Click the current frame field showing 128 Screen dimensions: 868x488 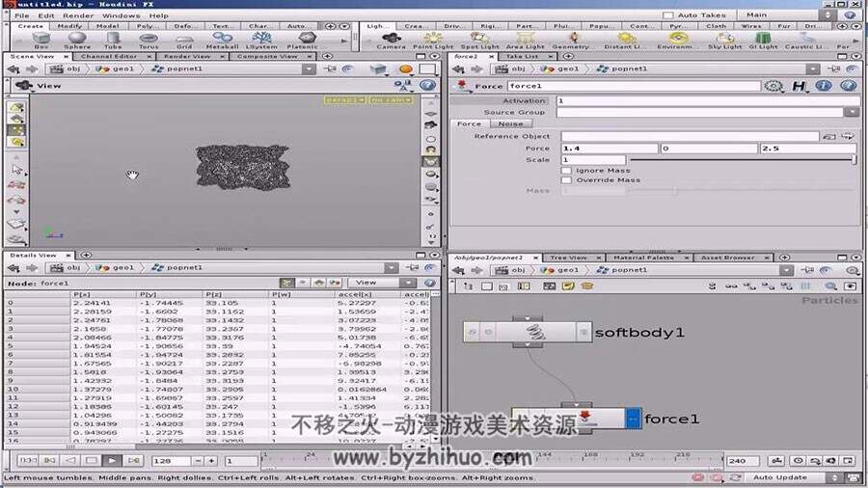click(172, 460)
